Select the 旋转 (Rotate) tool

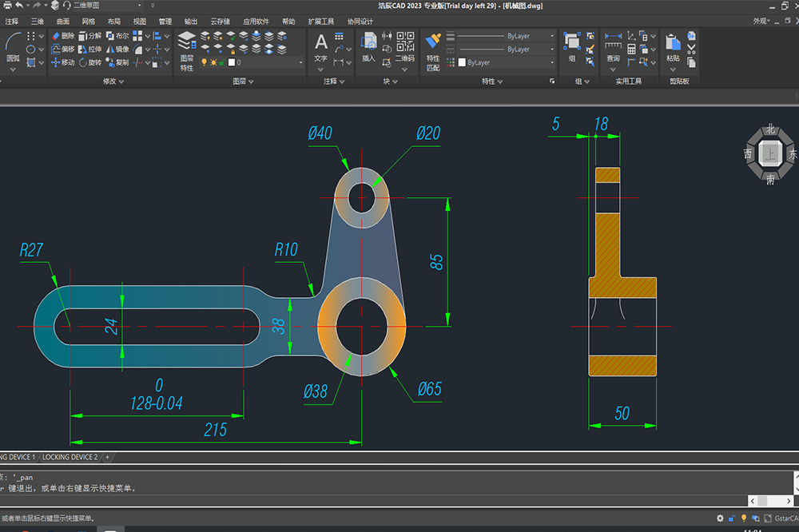point(89,62)
